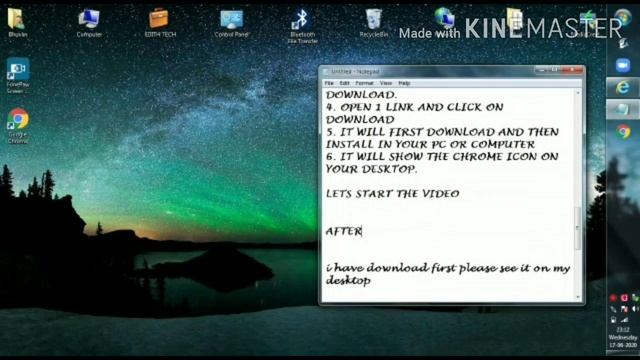
Task: Open the Action Center flag tray icon
Action: [x=624, y=309]
